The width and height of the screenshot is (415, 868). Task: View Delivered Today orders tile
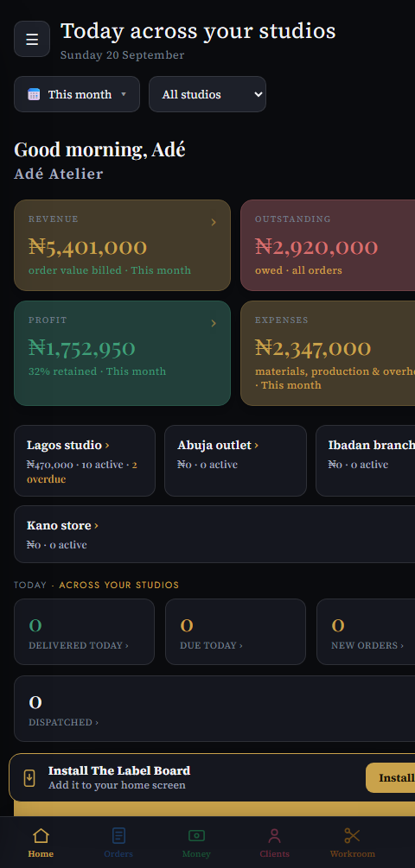[84, 631]
